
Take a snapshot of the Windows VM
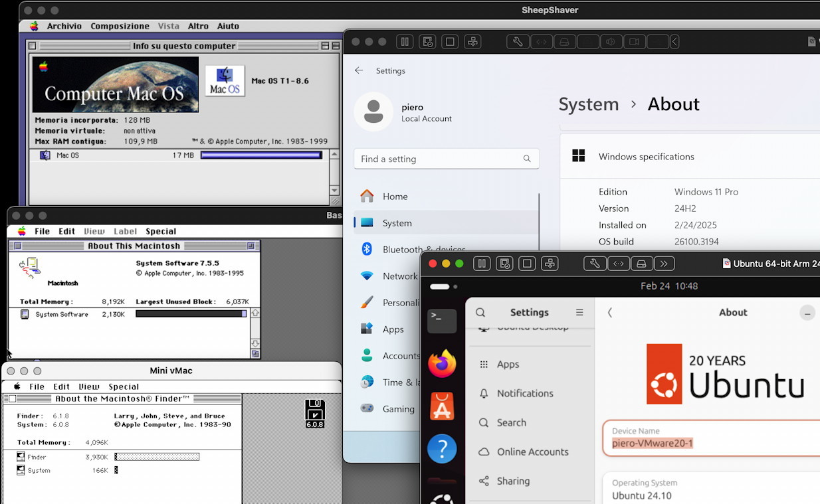(x=428, y=42)
